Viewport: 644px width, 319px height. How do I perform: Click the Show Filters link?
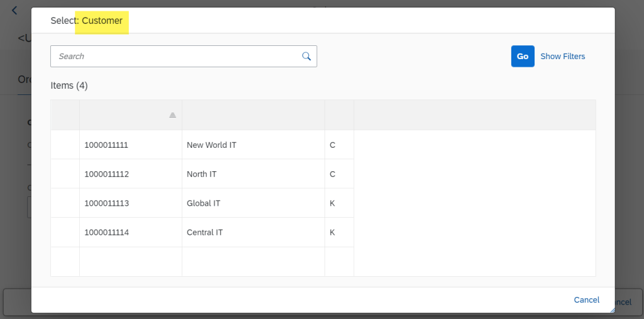[562, 56]
